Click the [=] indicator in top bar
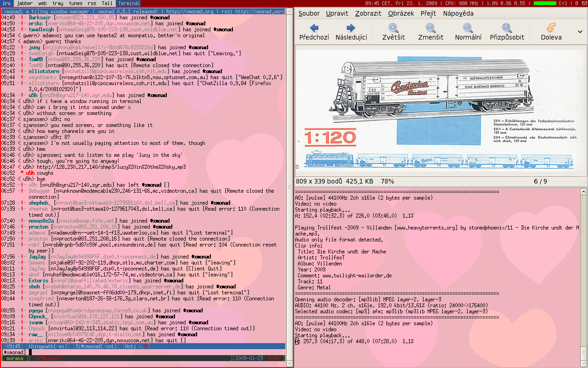 click(563, 3)
